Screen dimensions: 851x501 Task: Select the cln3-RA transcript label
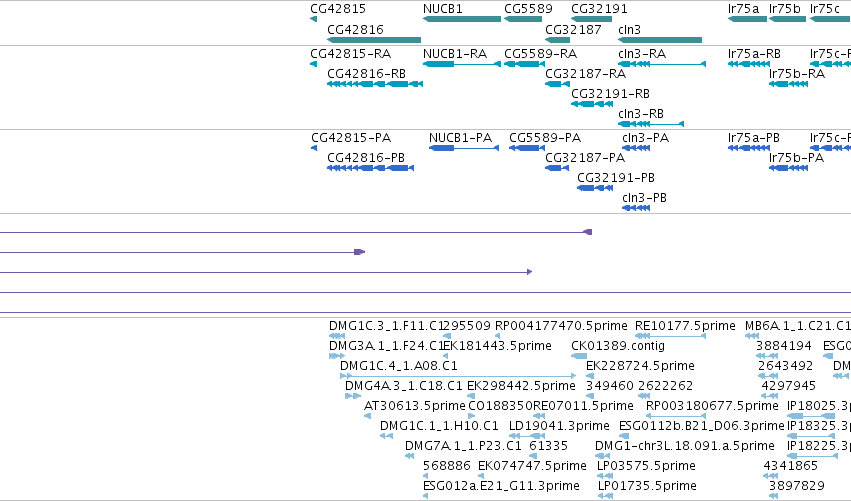642,54
